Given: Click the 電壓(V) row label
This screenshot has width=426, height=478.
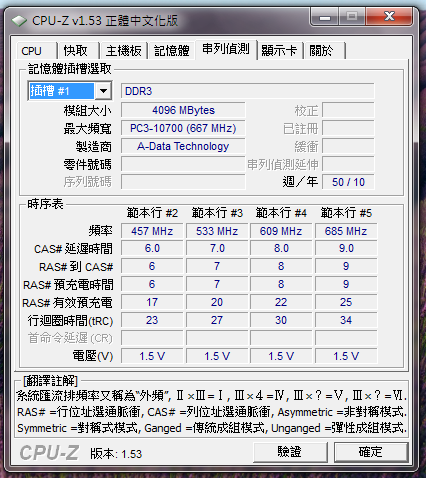Looking at the screenshot, I should coord(93,356).
